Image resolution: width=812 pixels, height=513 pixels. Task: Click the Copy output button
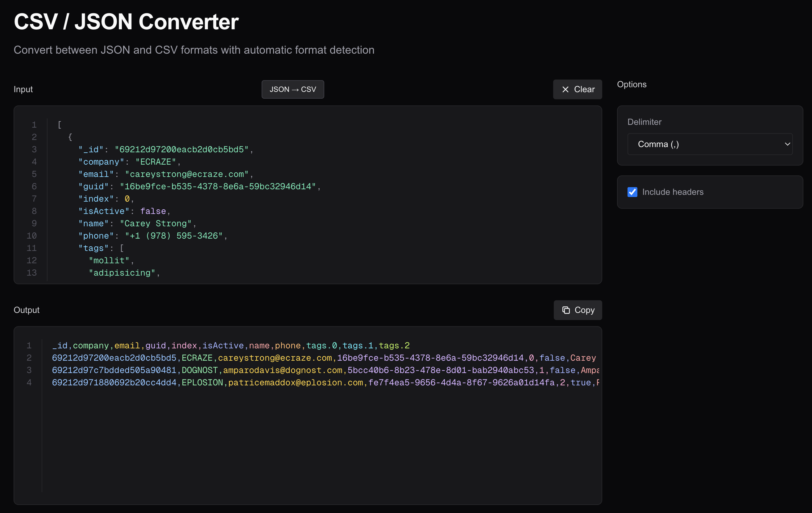[x=578, y=310]
